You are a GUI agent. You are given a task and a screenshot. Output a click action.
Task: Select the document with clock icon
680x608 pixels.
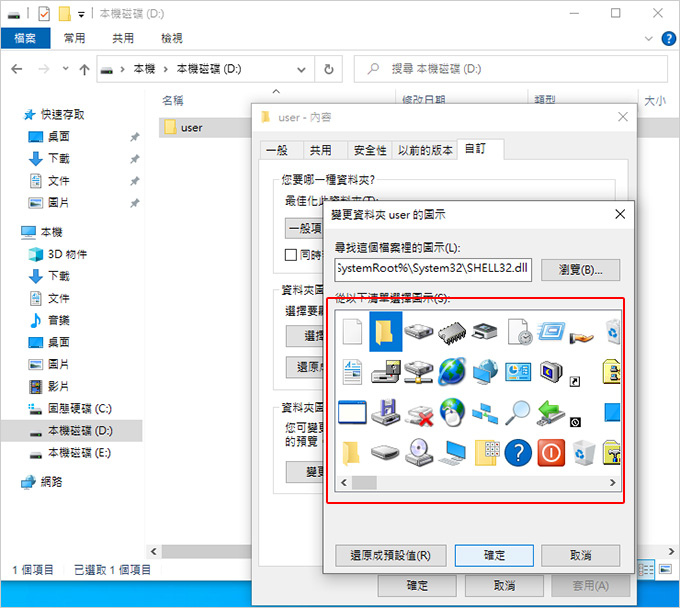519,332
